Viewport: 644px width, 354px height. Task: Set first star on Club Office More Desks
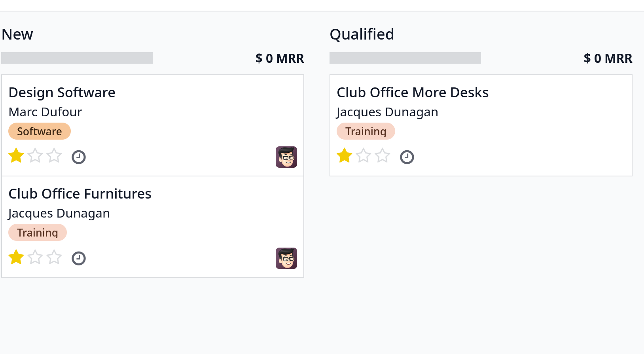click(x=345, y=155)
